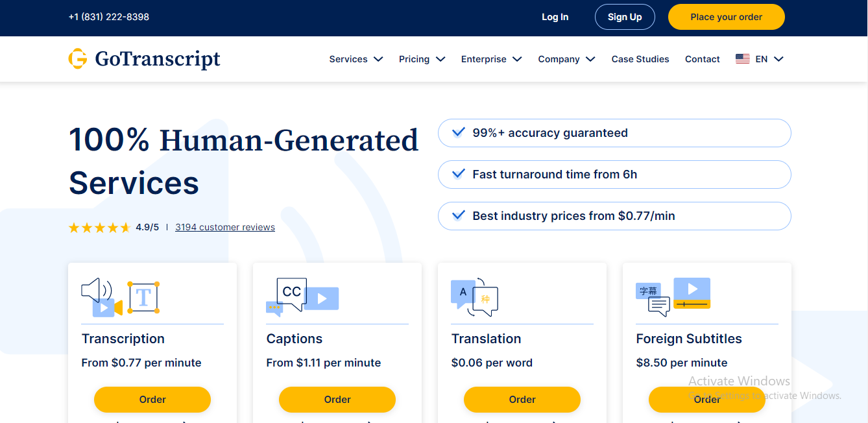
Task: Click checkmark beside Fast turnaround time
Action: (x=458, y=174)
